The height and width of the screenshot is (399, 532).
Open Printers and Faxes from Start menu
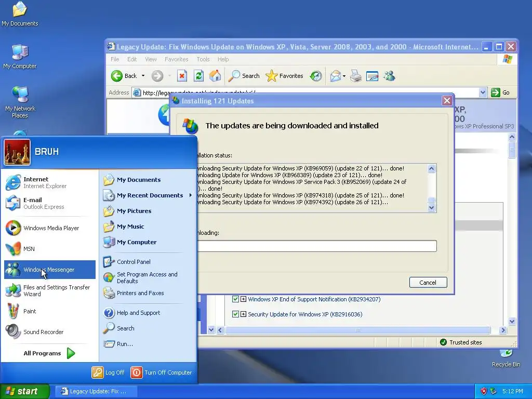[x=148, y=293]
